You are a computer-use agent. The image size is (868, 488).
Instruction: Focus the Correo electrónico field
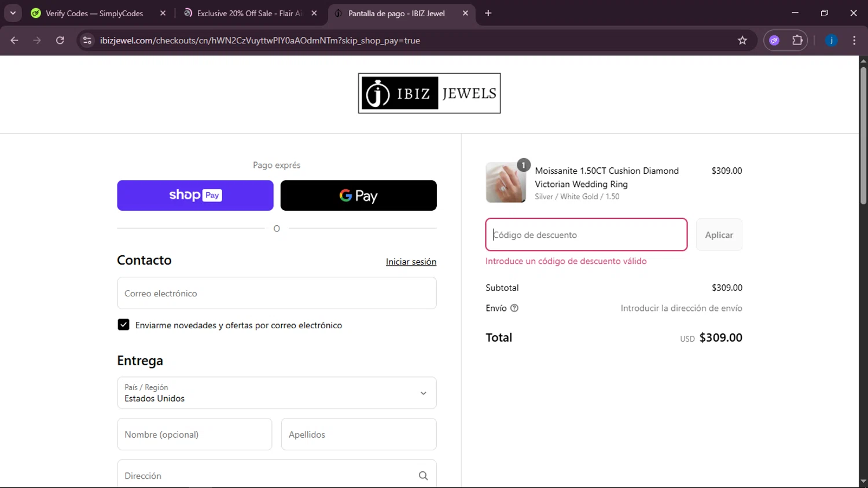point(277,293)
